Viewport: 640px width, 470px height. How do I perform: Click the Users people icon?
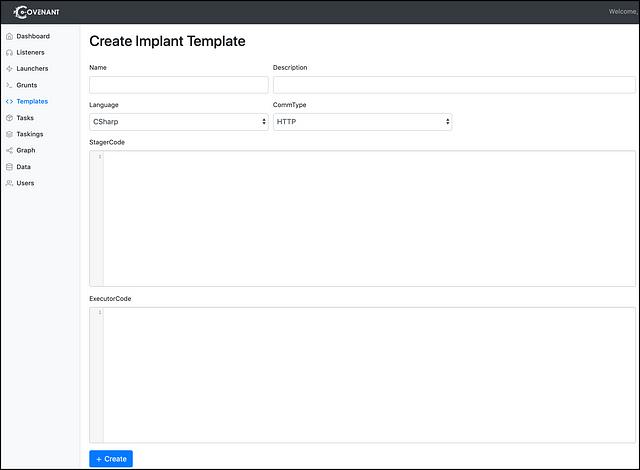point(9,183)
